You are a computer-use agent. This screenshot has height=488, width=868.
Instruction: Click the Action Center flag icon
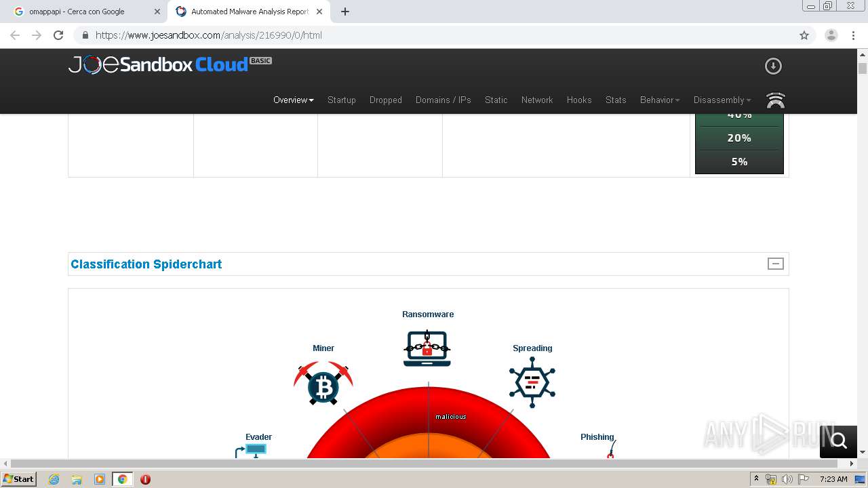(x=804, y=479)
